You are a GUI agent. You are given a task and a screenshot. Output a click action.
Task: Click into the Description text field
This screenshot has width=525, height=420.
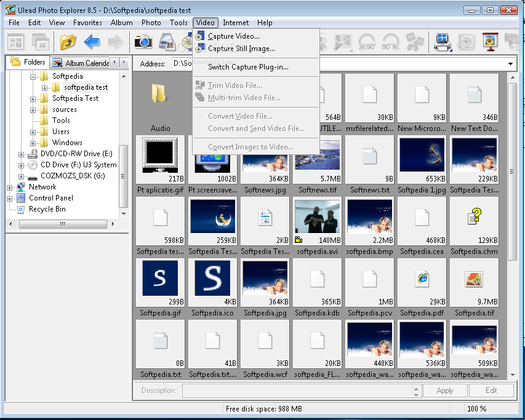298,390
